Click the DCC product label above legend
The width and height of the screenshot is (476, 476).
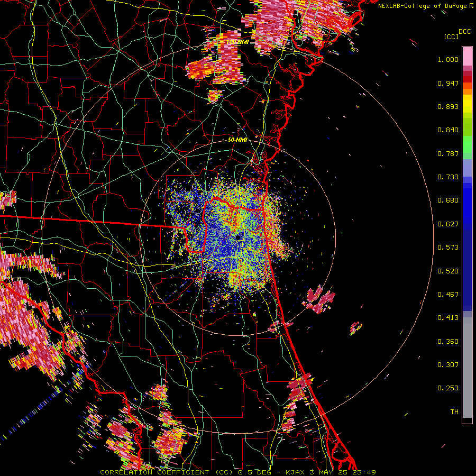(464, 32)
